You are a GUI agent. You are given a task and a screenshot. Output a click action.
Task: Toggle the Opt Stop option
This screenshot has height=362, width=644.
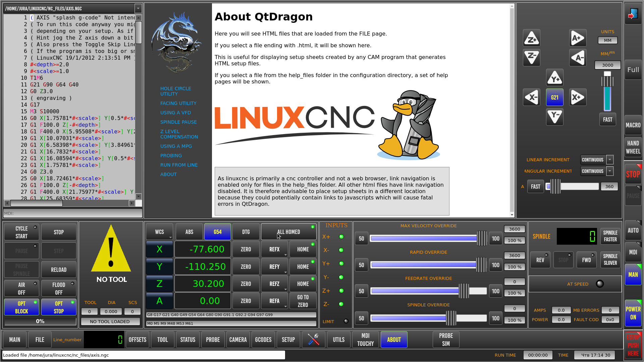click(59, 307)
